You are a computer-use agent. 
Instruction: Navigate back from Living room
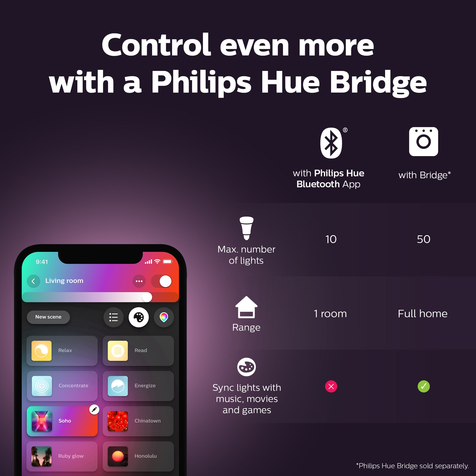(x=35, y=280)
